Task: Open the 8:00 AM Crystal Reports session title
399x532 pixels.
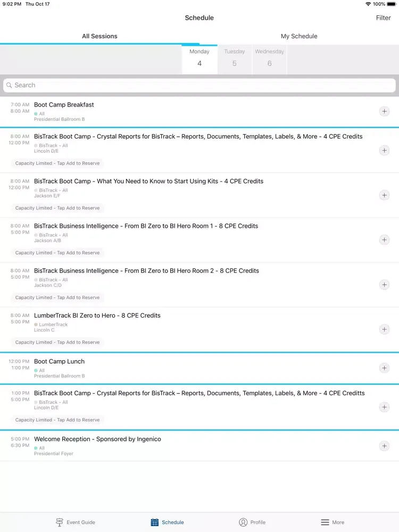Action: [x=198, y=136]
